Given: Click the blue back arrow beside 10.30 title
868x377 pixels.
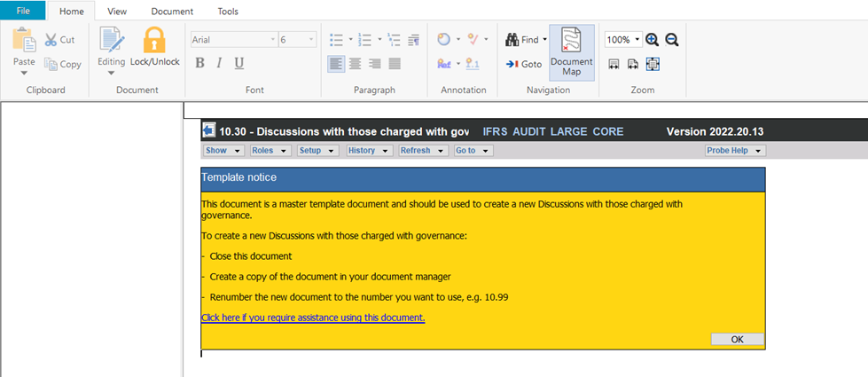Looking at the screenshot, I should click(209, 131).
